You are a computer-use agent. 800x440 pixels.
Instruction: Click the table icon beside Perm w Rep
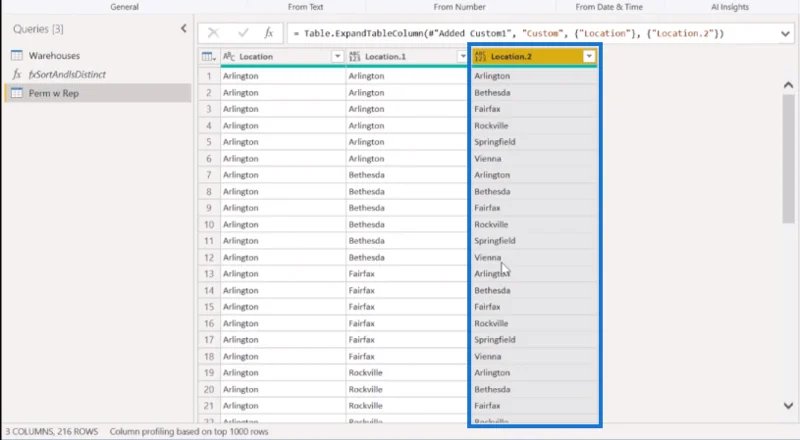[x=17, y=93]
